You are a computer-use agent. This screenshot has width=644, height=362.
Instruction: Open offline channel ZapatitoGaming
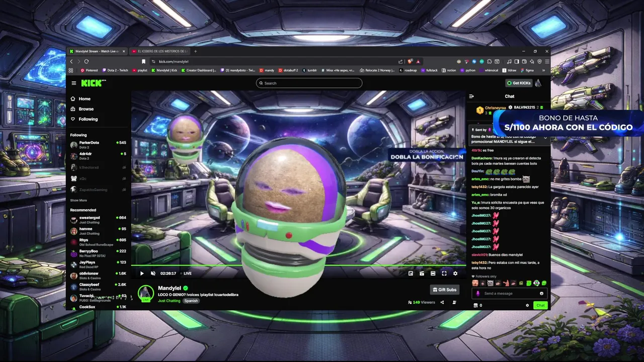click(98, 190)
